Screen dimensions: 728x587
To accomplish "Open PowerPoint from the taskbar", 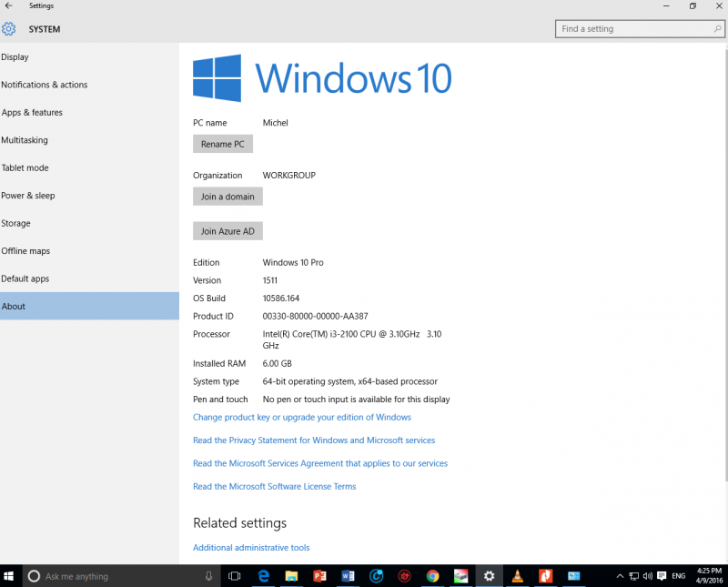I will [319, 576].
